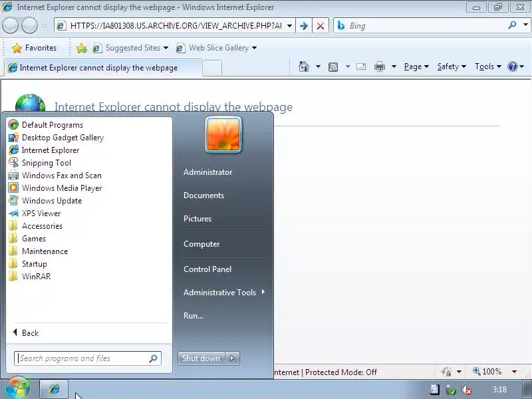
Task: Click the Print toolbar icon
Action: tap(379, 66)
